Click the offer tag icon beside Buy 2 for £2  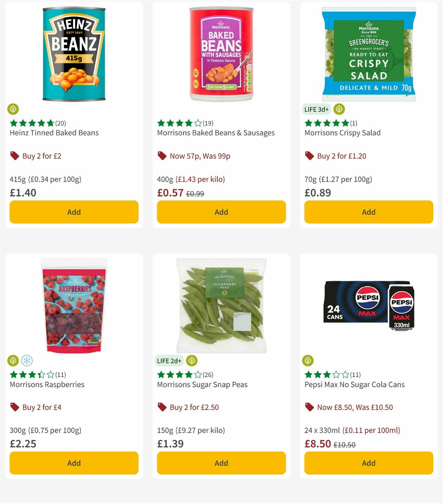tap(15, 156)
